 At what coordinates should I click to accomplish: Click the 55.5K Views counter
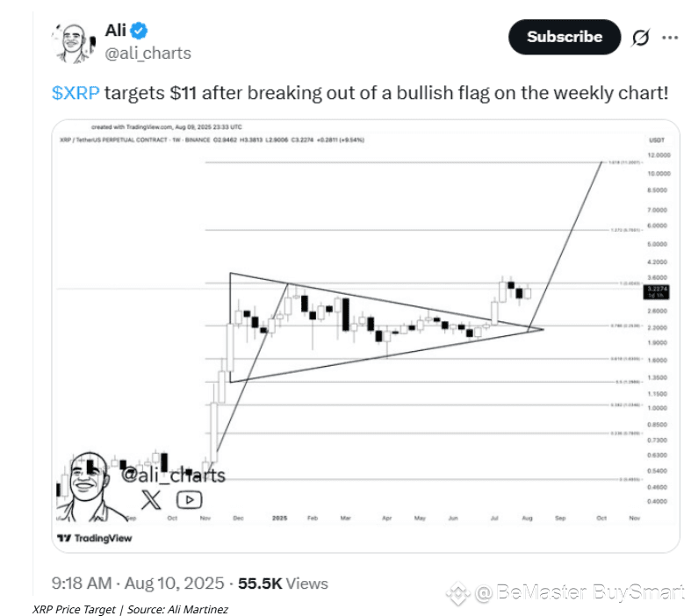tap(283, 584)
